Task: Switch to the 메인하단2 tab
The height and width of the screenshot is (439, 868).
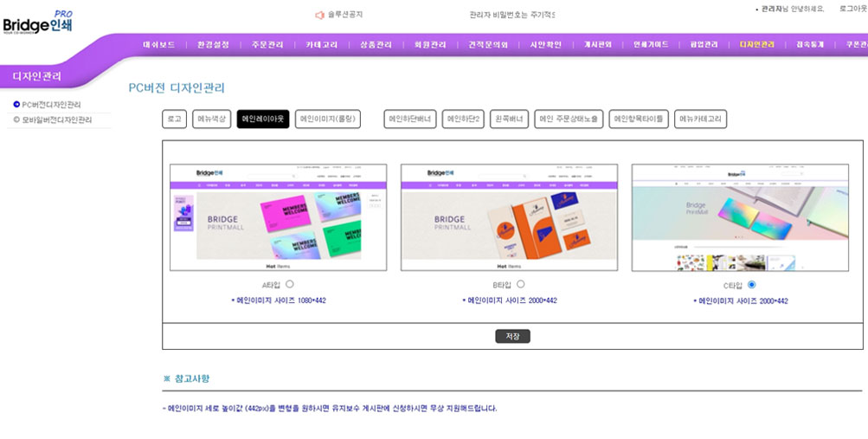Action: coord(463,119)
